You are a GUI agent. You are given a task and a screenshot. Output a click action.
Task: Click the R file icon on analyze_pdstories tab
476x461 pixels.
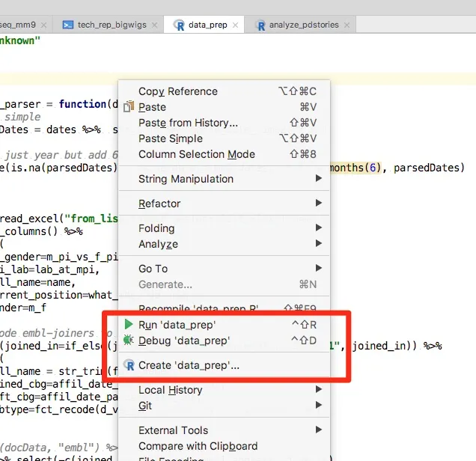(260, 25)
